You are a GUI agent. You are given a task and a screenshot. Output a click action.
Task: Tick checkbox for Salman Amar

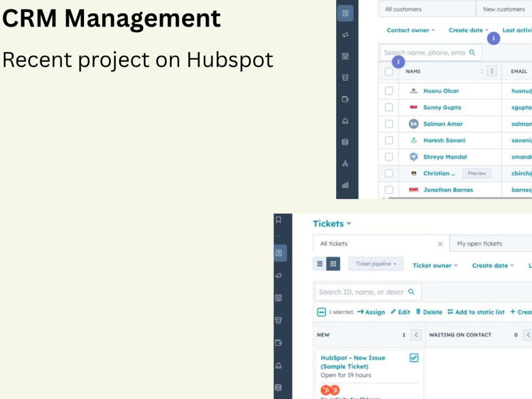click(389, 124)
